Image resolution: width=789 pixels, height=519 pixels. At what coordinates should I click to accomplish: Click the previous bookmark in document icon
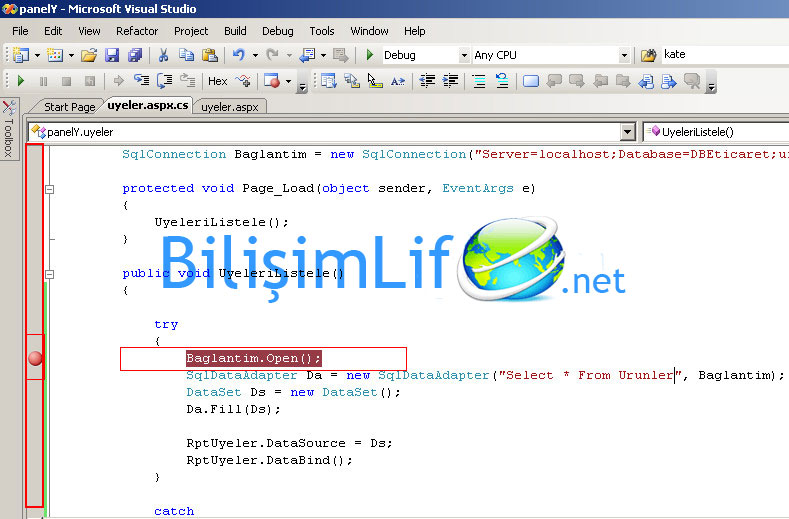pos(646,81)
